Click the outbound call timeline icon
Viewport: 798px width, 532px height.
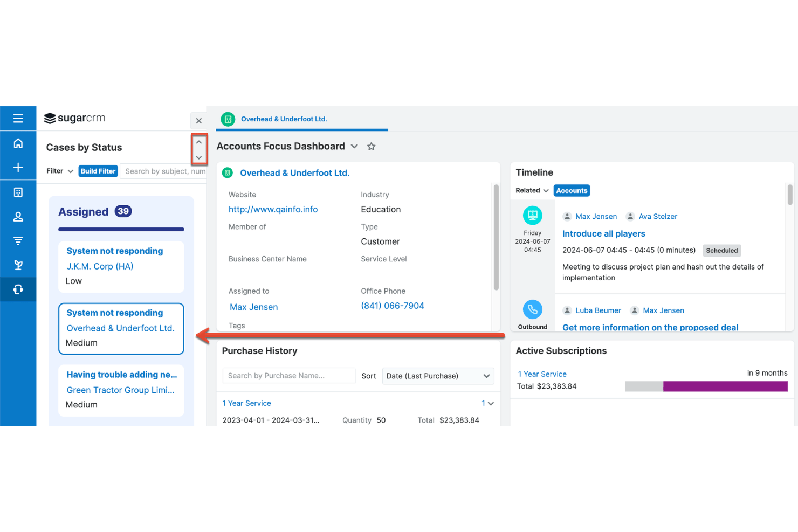533,309
